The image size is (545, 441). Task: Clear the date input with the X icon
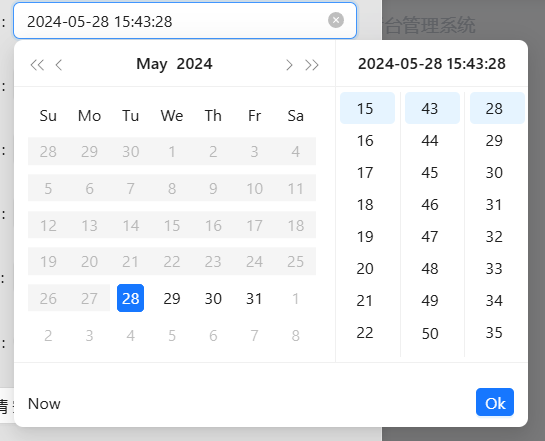pos(336,20)
